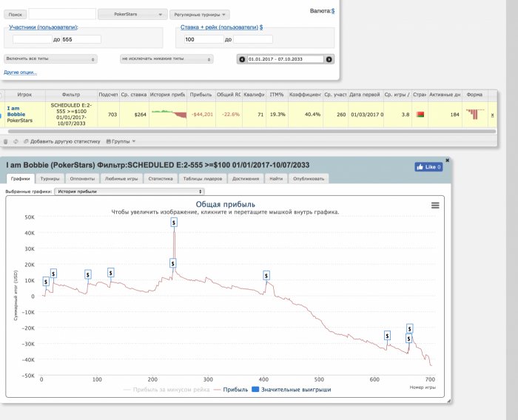Open the chart hamburger export menu
This screenshot has height=420, width=518.
(435, 206)
